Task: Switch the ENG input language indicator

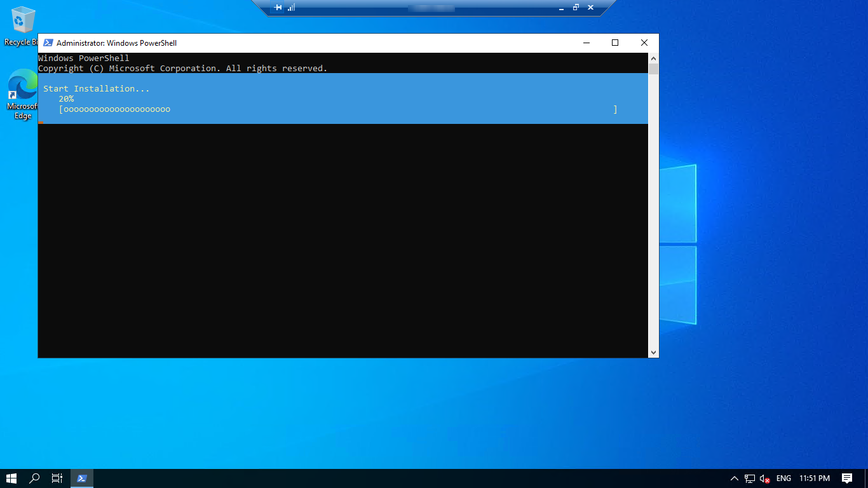Action: pos(783,478)
